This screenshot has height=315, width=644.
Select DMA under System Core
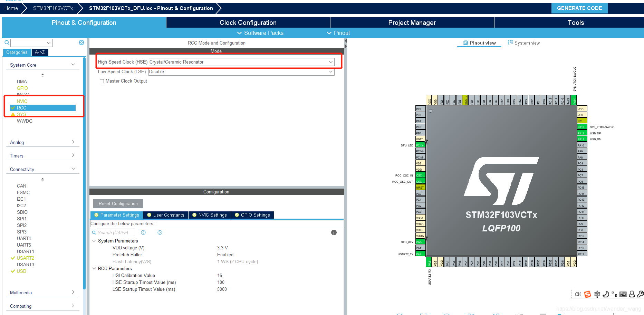coord(22,82)
